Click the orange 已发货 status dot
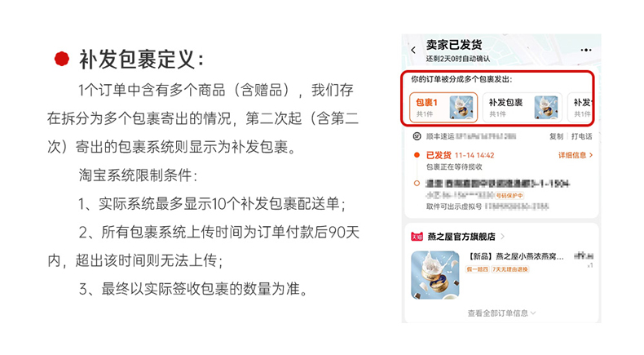This screenshot has width=644, height=355. tap(417, 155)
